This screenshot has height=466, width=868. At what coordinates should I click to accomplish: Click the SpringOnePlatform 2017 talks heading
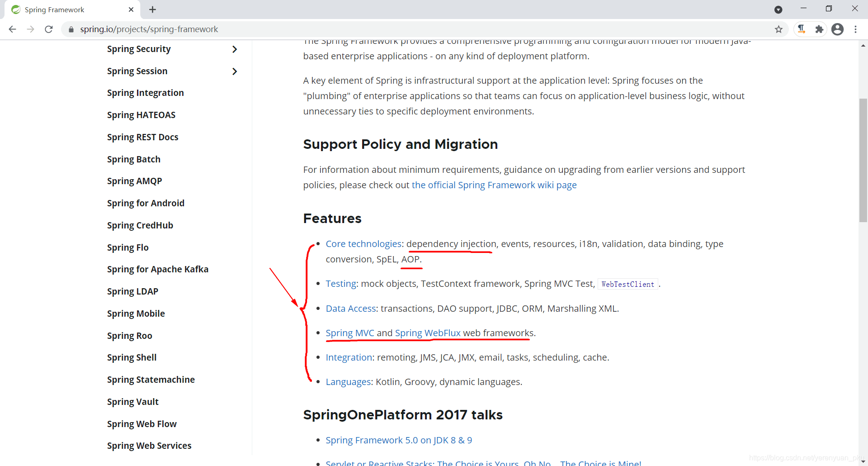point(403,415)
